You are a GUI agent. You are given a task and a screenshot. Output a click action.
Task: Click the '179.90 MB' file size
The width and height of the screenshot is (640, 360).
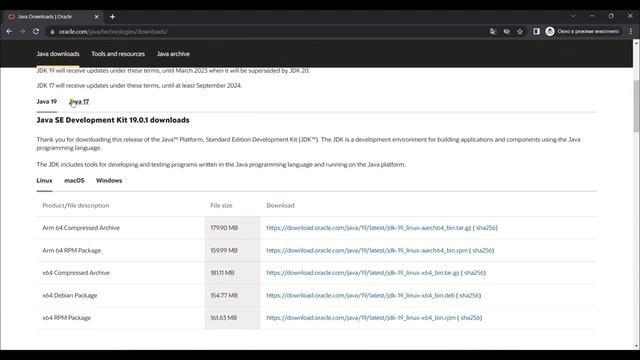pyautogui.click(x=224, y=228)
